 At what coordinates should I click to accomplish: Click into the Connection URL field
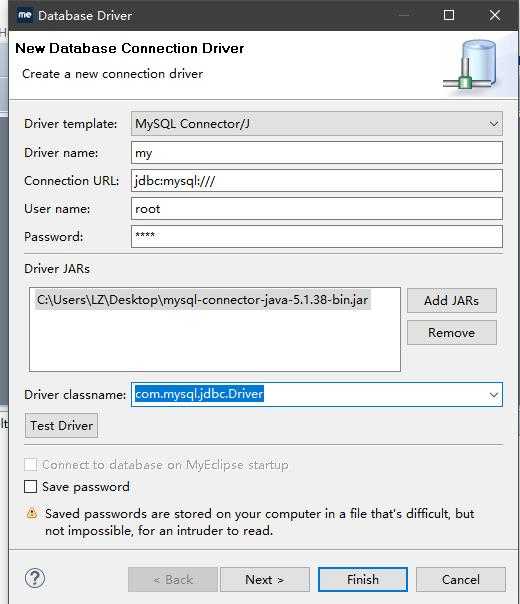point(317,181)
